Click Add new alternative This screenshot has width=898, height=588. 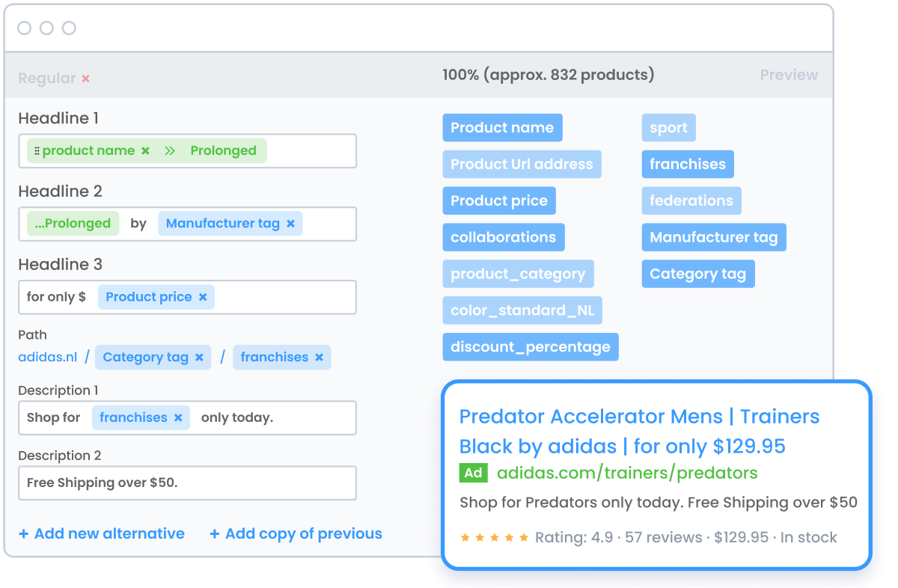pos(102,533)
